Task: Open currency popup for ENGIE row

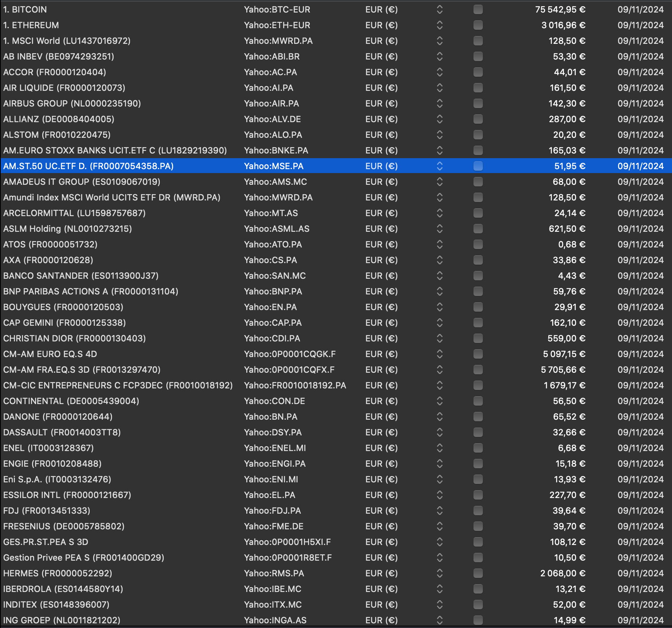Action: click(x=440, y=464)
